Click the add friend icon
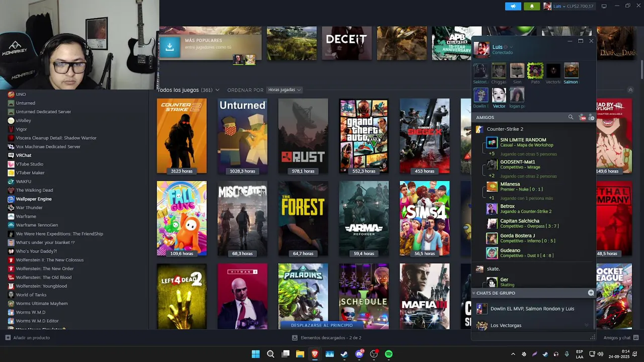 click(x=591, y=117)
